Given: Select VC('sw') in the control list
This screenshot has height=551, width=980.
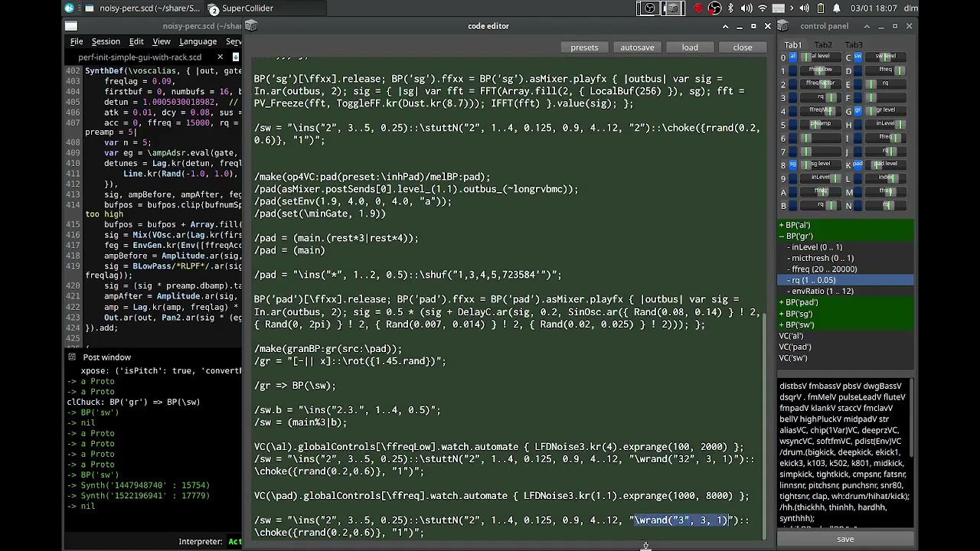Looking at the screenshot, I should pos(846,358).
